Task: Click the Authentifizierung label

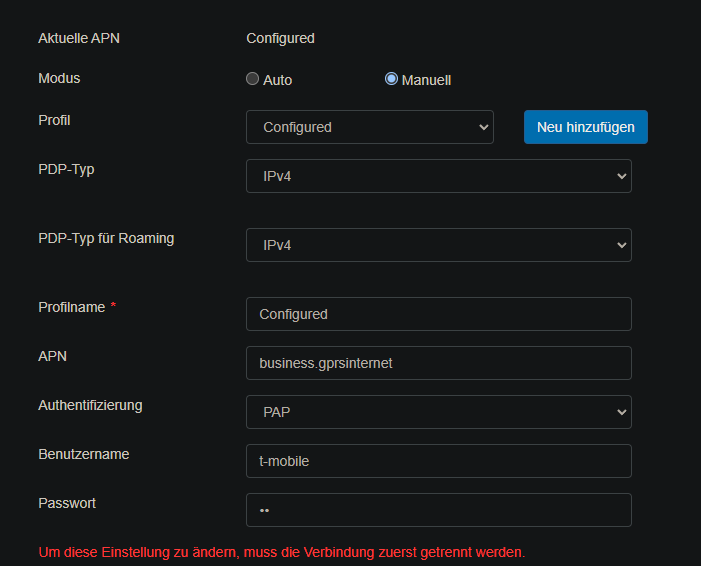Action: pos(90,405)
